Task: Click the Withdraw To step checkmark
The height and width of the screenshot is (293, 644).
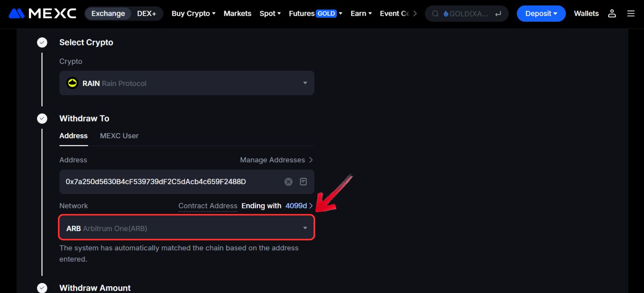Action: [x=42, y=119]
